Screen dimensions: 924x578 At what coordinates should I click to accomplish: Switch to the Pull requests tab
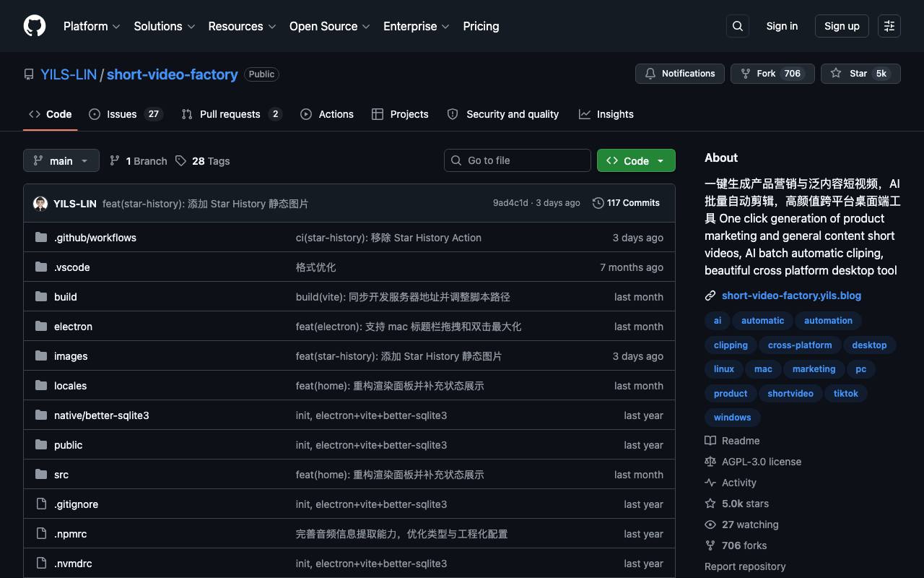point(231,114)
